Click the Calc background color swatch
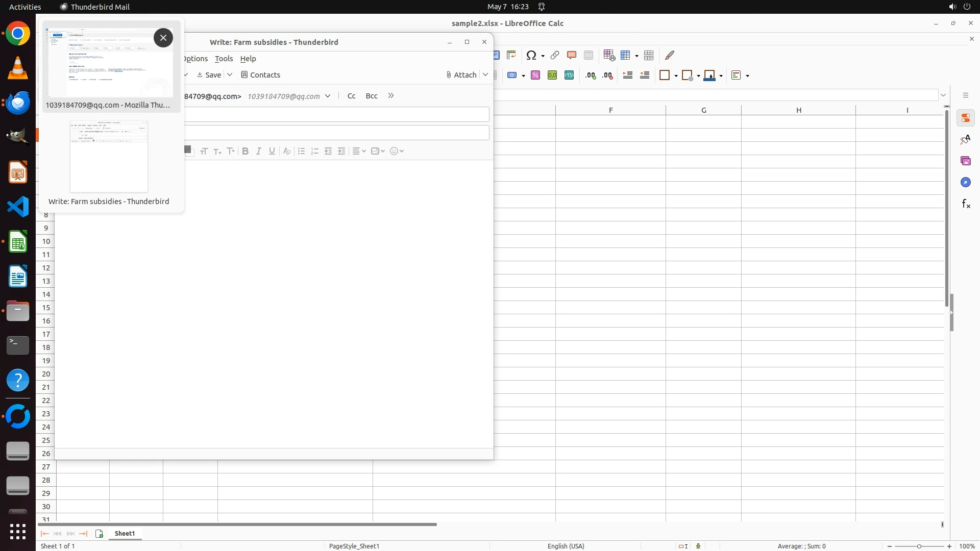The image size is (980, 551). 709,76
